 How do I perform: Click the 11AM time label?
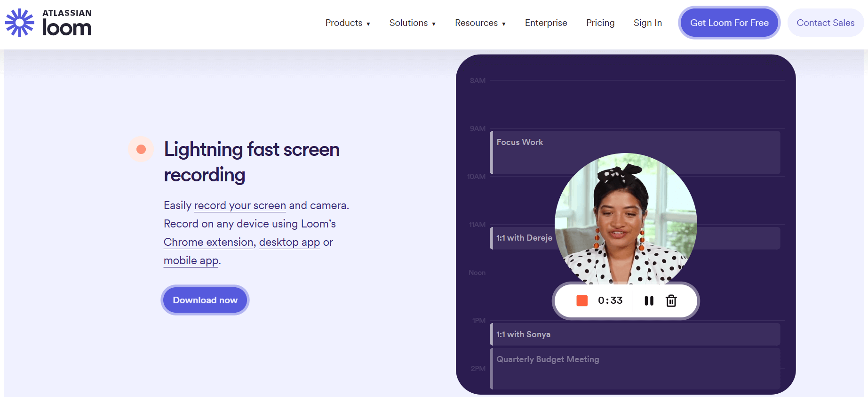coord(477,225)
